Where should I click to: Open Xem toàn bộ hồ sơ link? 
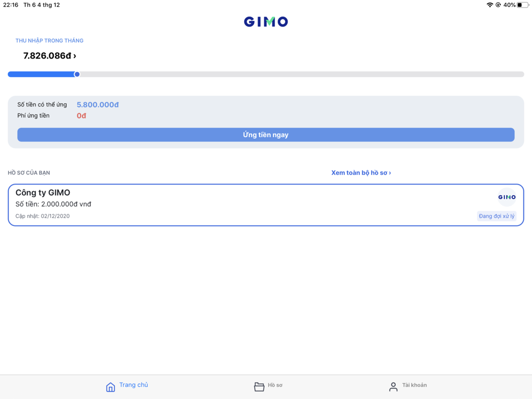click(361, 173)
